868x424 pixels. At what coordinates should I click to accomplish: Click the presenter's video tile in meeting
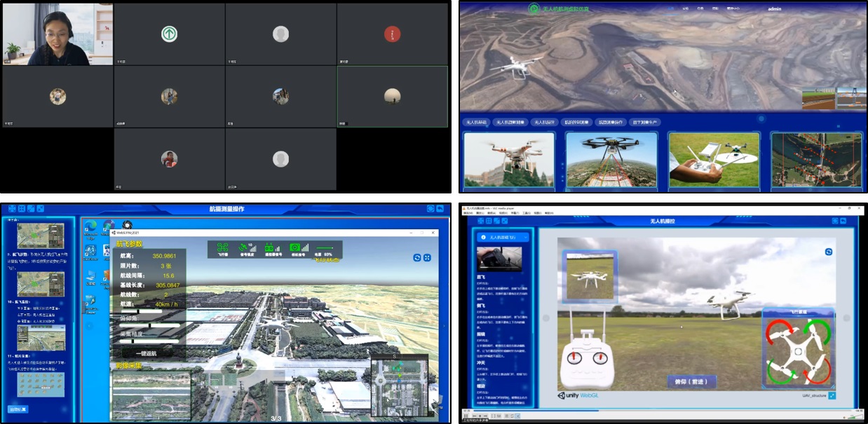[x=57, y=34]
